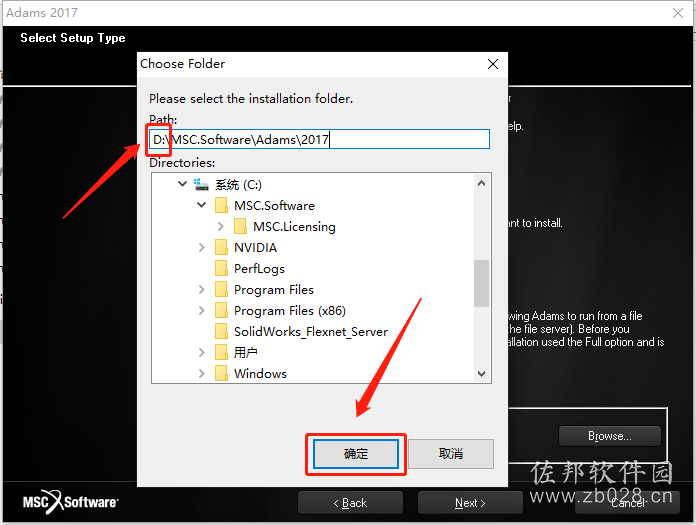Screen dimensions: 696x525
Task: Click the Browse... button
Action: click(610, 436)
